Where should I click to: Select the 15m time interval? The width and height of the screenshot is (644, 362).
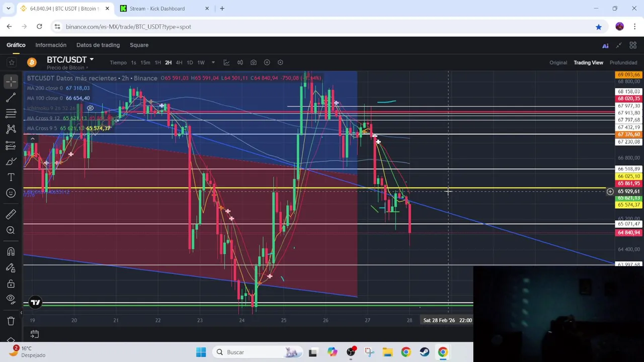pyautogui.click(x=145, y=62)
